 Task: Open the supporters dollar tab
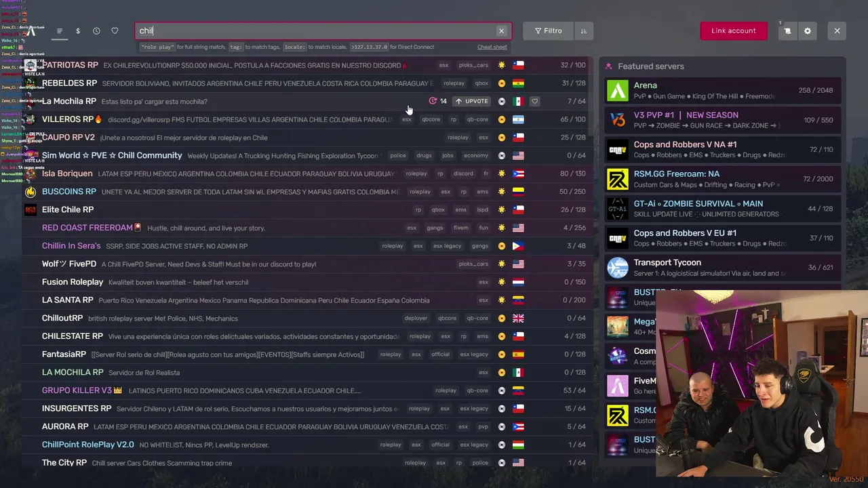click(x=78, y=30)
